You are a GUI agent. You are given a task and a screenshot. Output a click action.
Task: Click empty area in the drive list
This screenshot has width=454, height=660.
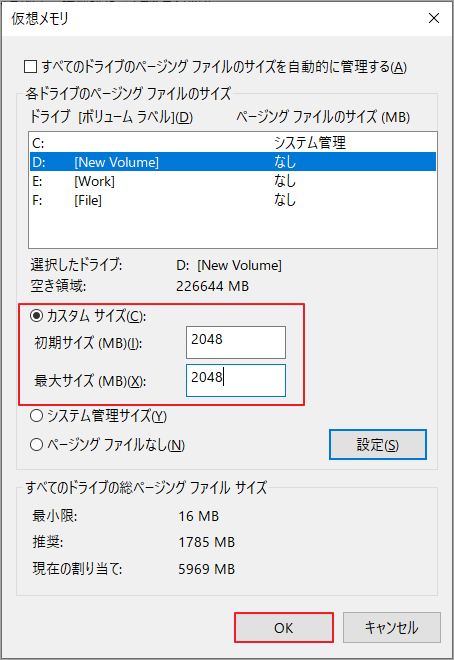(x=233, y=229)
